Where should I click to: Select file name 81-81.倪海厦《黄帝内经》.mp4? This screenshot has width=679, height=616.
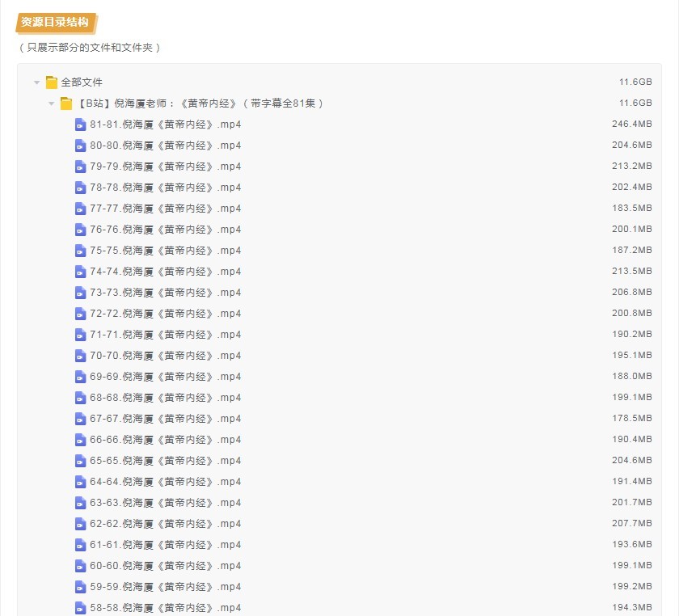pos(166,124)
